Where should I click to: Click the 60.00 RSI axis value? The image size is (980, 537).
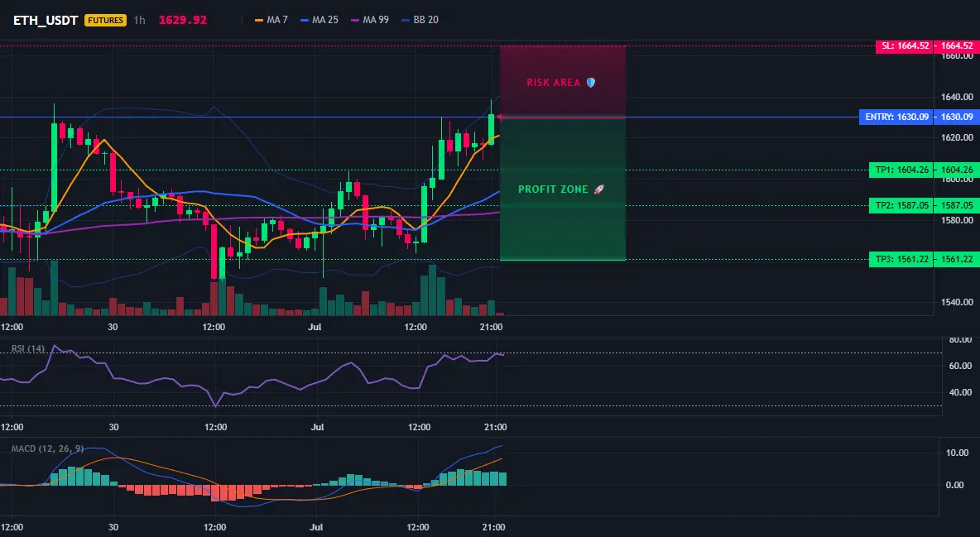pos(961,366)
